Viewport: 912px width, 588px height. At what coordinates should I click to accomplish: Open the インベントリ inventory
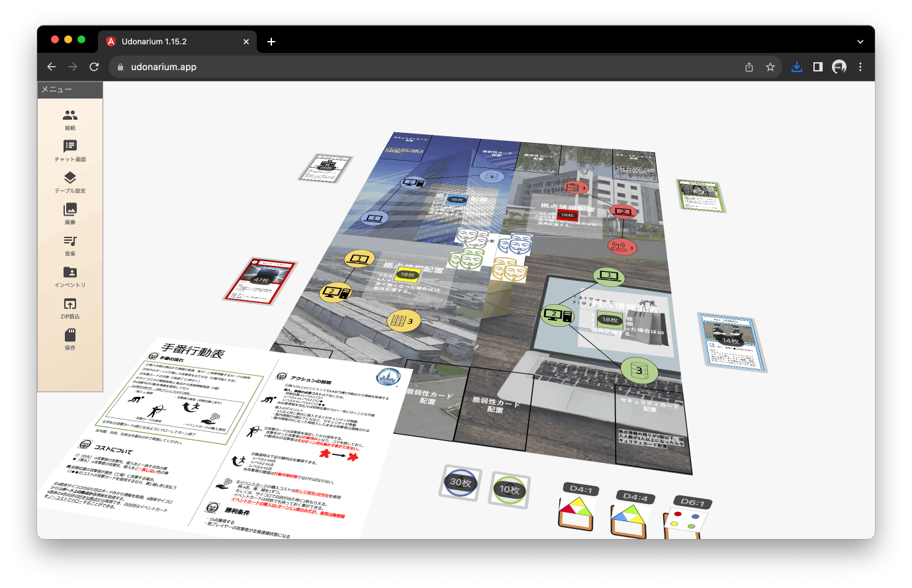tap(70, 276)
